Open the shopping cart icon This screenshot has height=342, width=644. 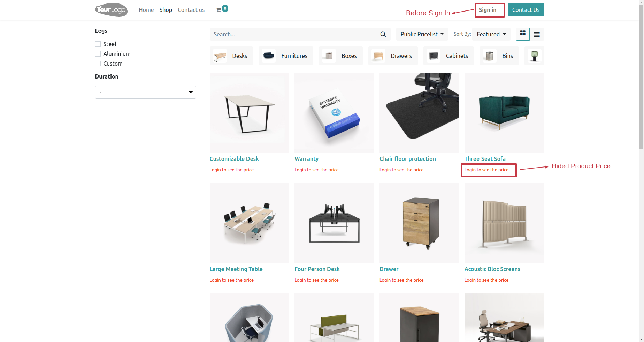click(219, 10)
